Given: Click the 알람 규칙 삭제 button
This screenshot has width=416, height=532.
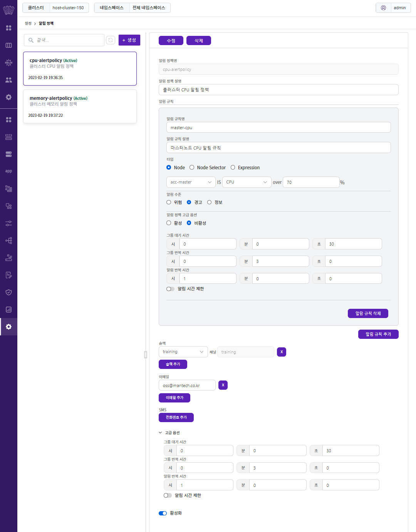Looking at the screenshot, I should [x=368, y=313].
